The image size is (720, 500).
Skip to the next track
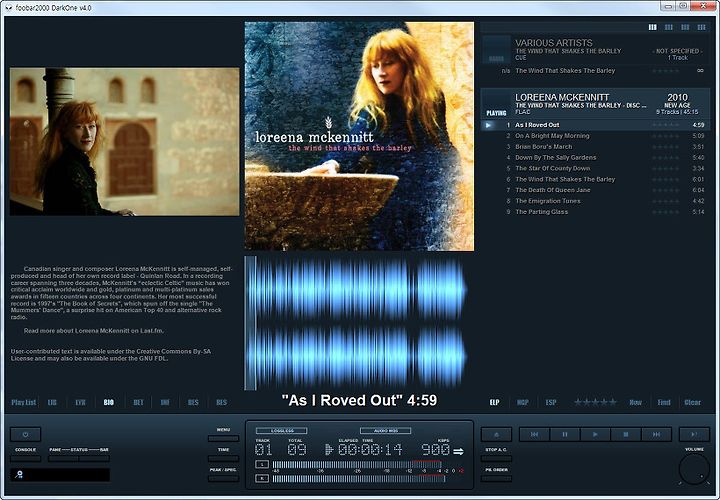pos(656,434)
